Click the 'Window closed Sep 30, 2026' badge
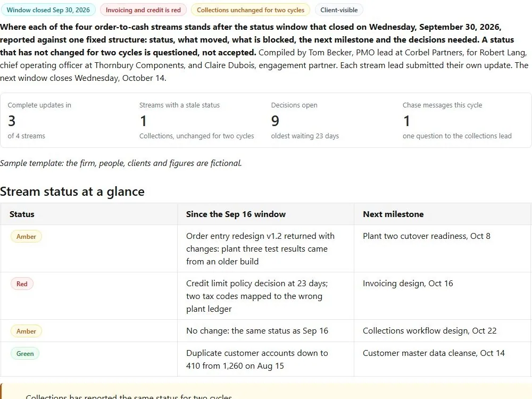Viewport: 532px width, 399px height. [x=48, y=10]
